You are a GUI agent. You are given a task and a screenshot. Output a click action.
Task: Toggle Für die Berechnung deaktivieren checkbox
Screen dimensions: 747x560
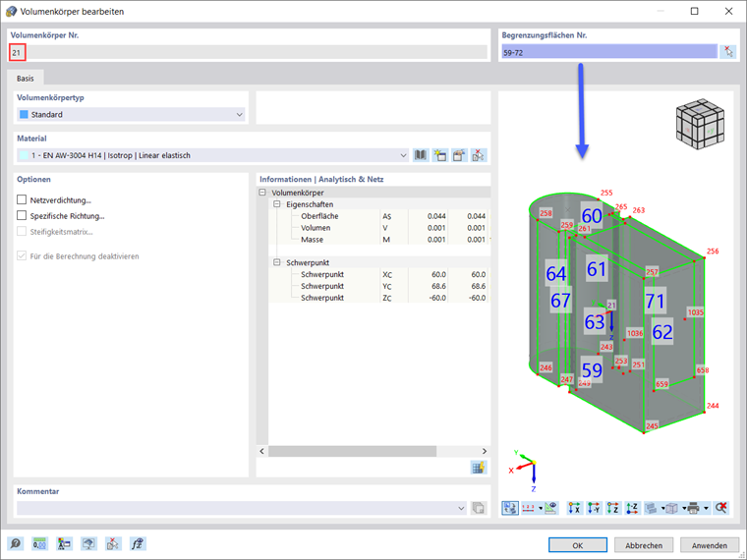22,255
